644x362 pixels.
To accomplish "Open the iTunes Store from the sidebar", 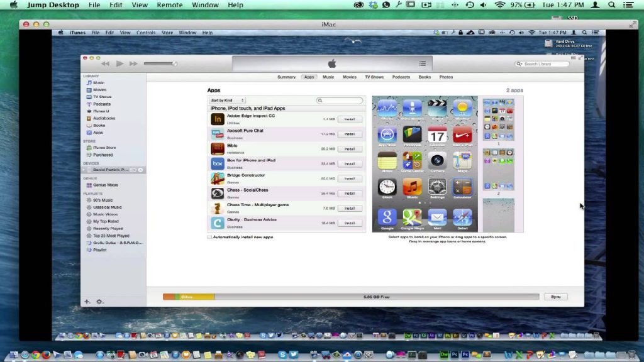I will coord(104,148).
